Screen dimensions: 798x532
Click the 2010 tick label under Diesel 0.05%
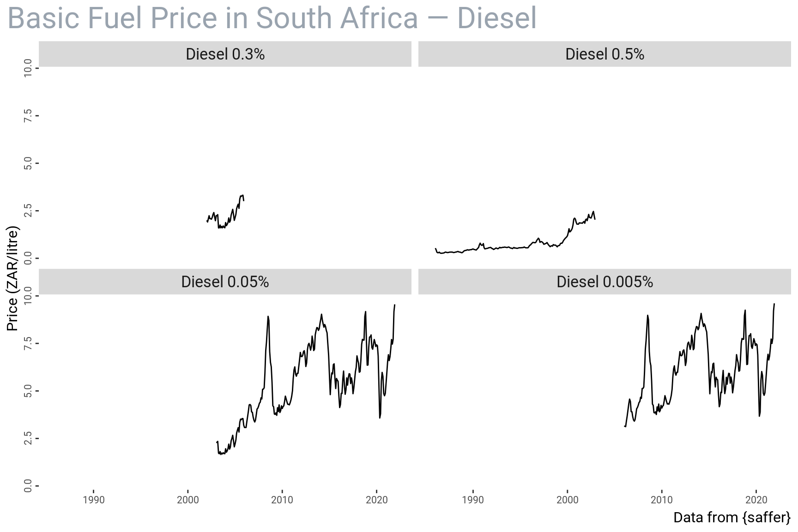point(282,500)
